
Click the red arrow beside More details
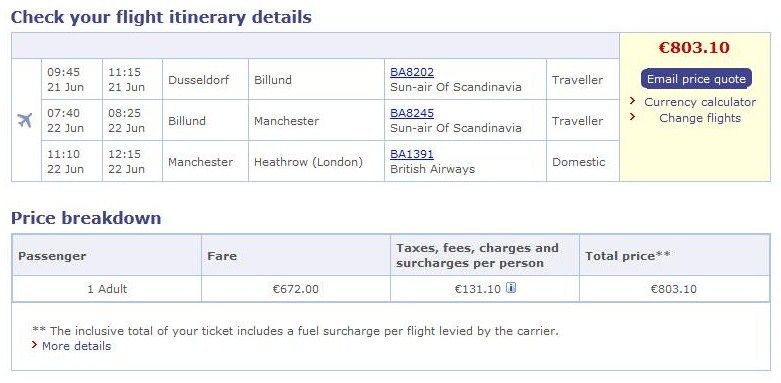coord(34,345)
